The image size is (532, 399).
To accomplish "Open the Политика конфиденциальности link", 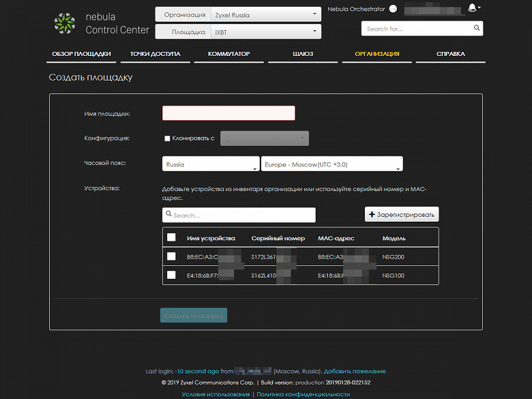I will (x=304, y=394).
